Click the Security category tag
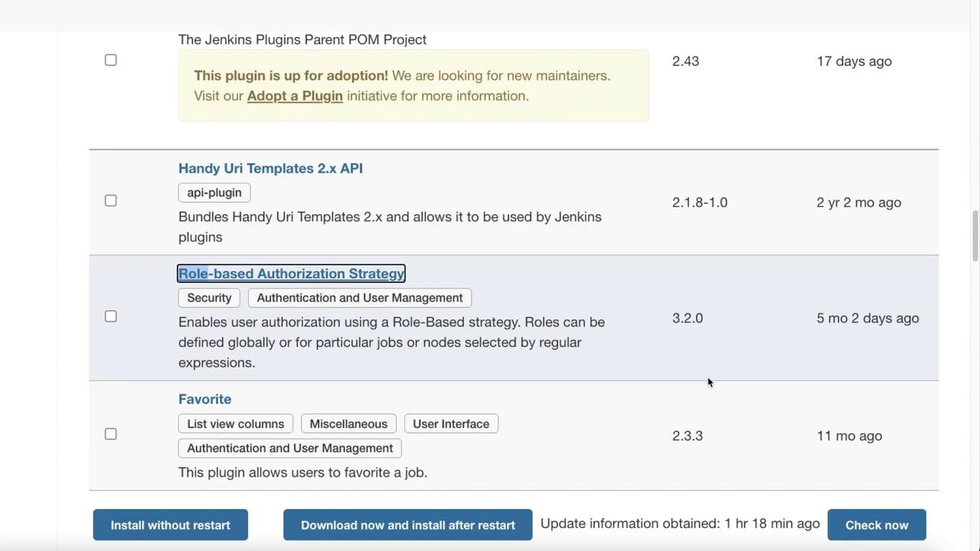 point(209,298)
